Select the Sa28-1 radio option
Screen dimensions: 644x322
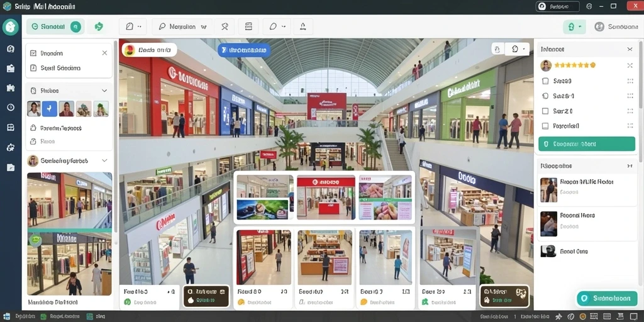[545, 96]
